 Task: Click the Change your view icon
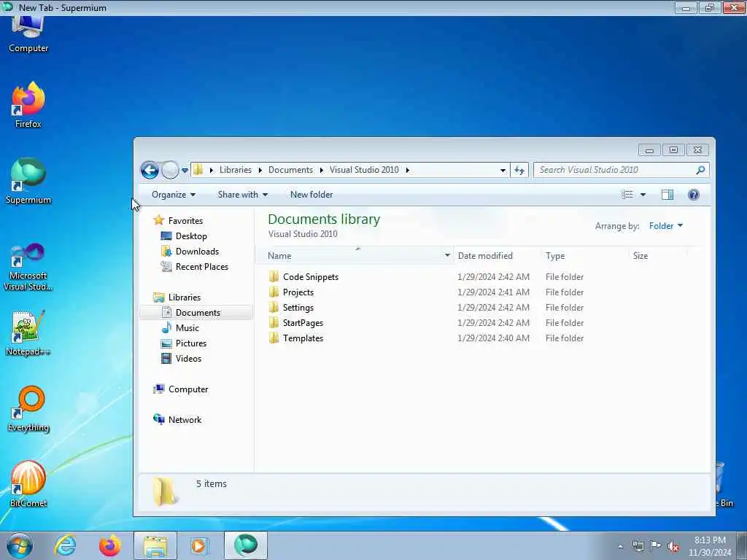627,194
